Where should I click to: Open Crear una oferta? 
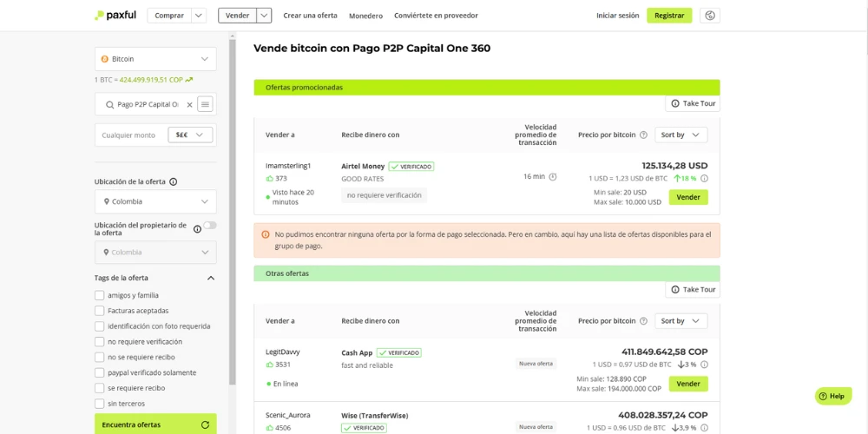pyautogui.click(x=310, y=16)
